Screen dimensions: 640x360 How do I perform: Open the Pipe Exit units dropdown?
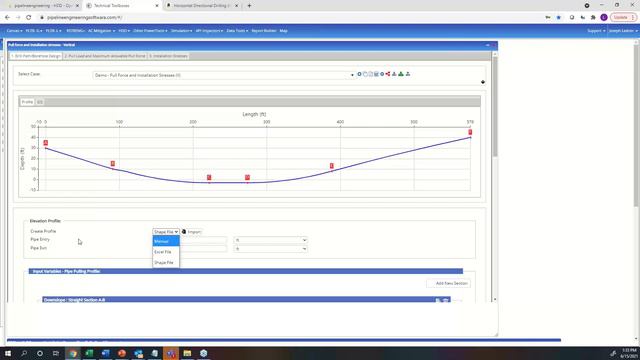(x=271, y=249)
